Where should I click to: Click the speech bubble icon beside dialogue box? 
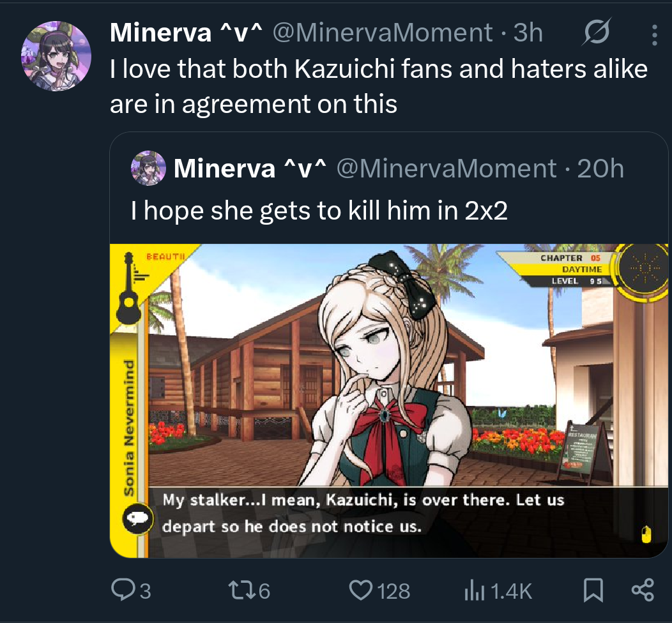click(x=137, y=518)
